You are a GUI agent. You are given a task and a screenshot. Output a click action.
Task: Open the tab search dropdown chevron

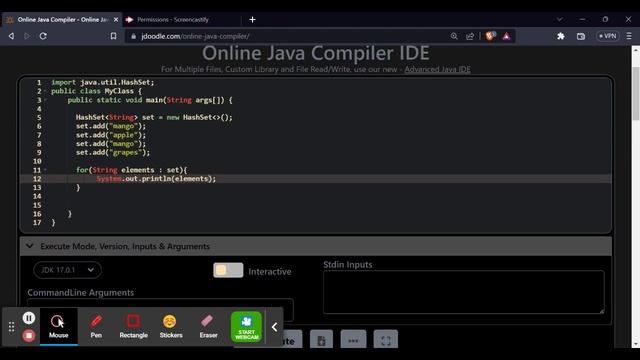tap(560, 19)
